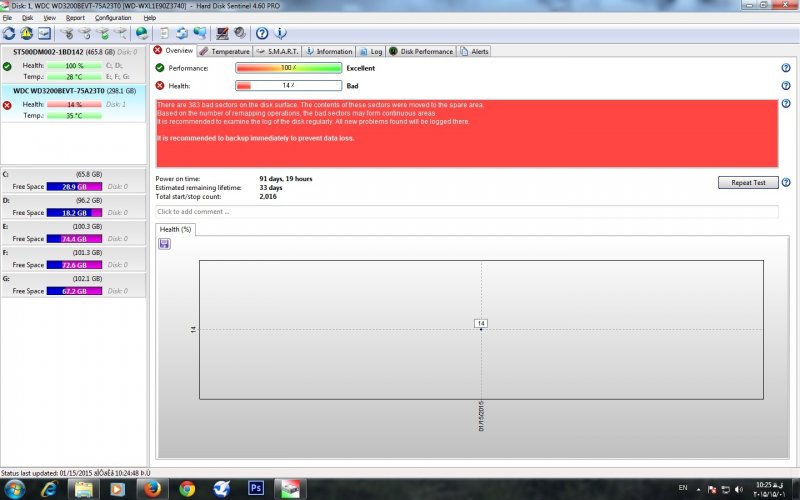Switch to the S.M.A.R.T. tab
The image size is (800, 500).
(278, 52)
